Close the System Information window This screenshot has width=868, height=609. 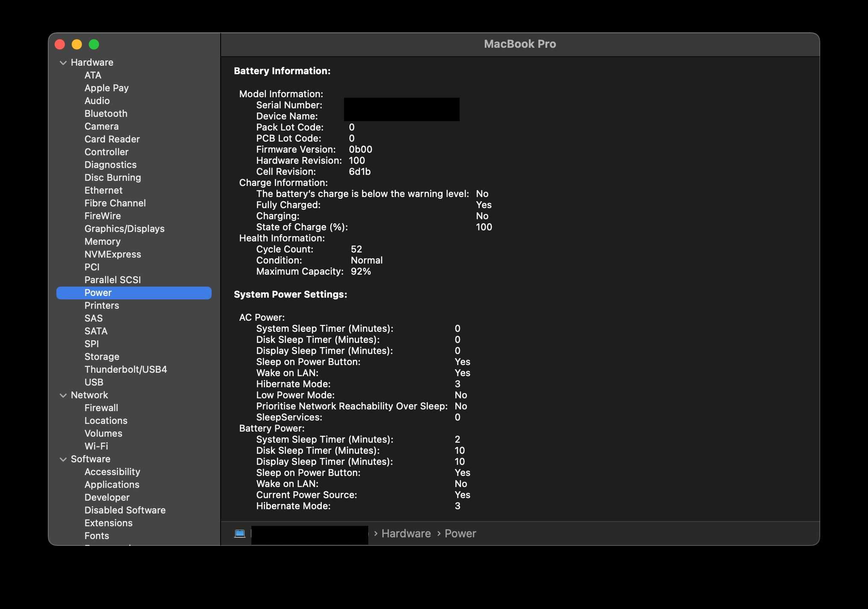(60, 44)
